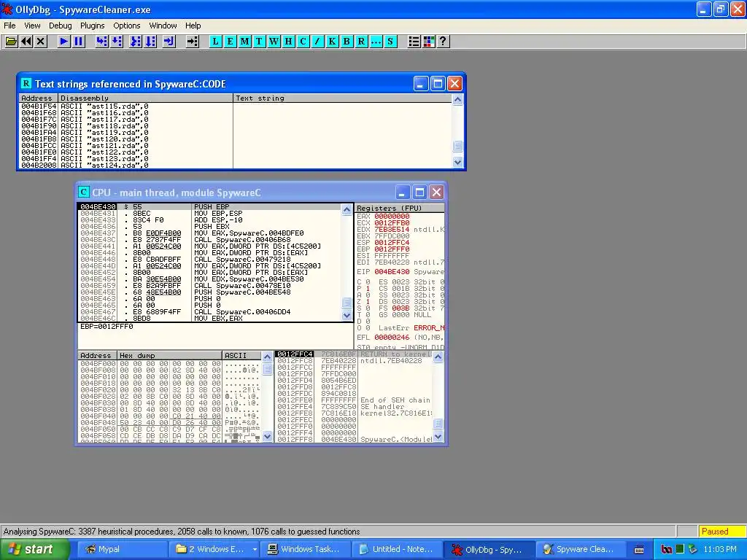Image resolution: width=747 pixels, height=560 pixels.
Task: Switch to Windows Task Manager in taskbar
Action: coord(304,549)
